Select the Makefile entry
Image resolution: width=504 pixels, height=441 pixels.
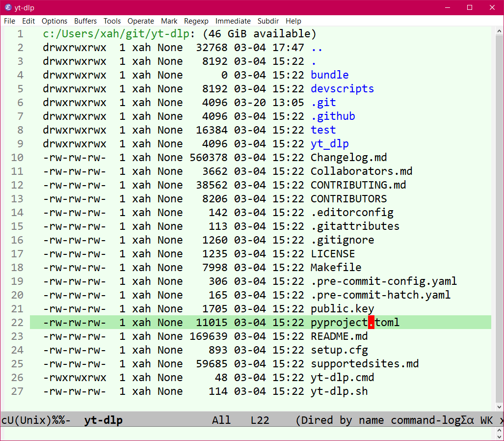point(336,268)
